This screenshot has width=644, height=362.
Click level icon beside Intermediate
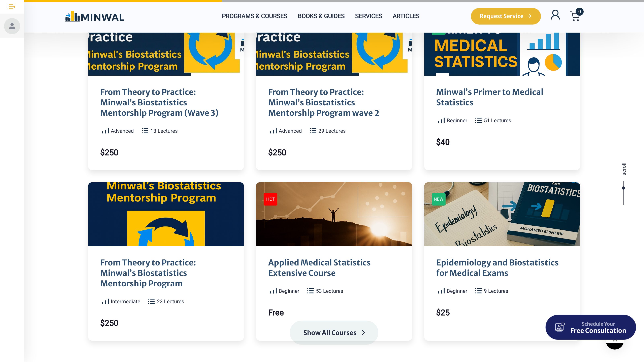[x=105, y=301]
